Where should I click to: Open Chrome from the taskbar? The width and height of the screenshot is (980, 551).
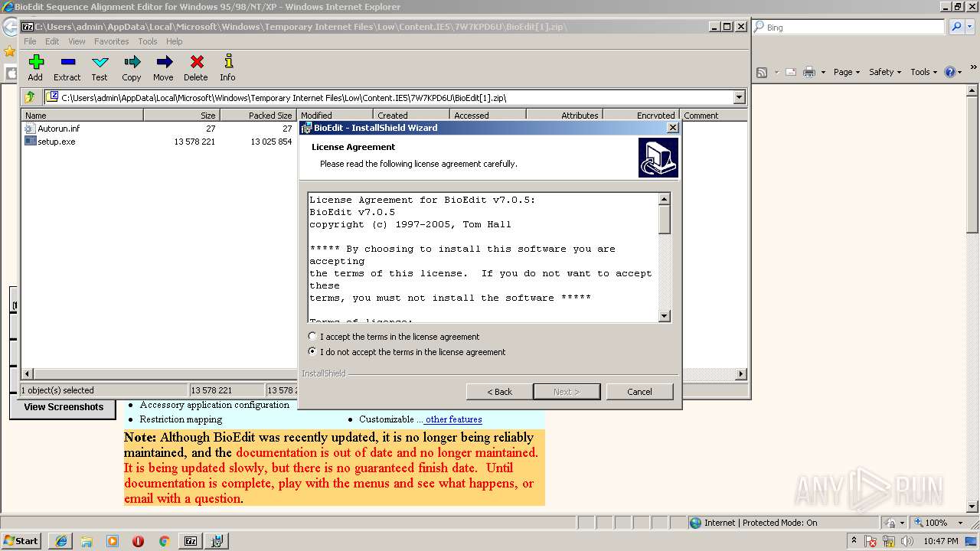[x=164, y=541]
